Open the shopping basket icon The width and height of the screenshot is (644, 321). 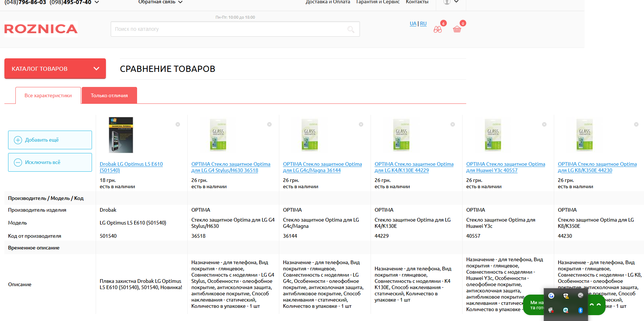click(x=457, y=29)
